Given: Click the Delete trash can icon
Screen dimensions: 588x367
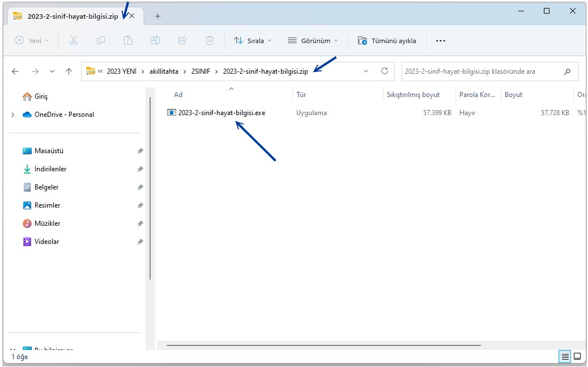Looking at the screenshot, I should click(210, 40).
